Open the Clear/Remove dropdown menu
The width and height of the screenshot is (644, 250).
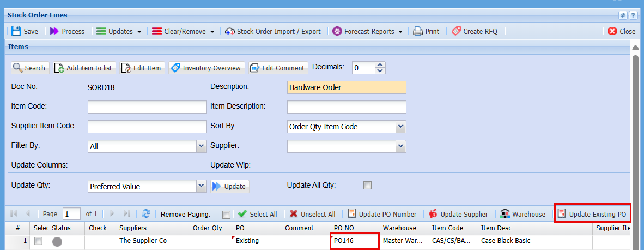tap(183, 31)
